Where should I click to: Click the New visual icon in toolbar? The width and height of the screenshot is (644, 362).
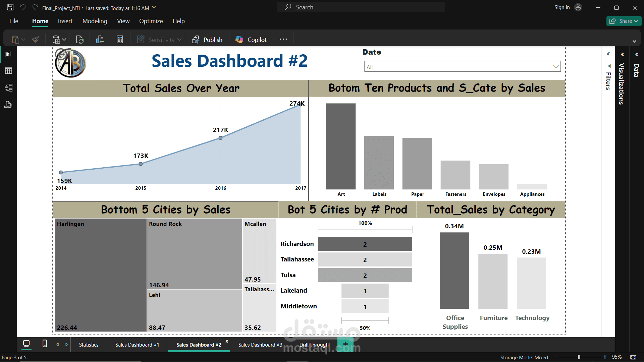tap(100, 40)
